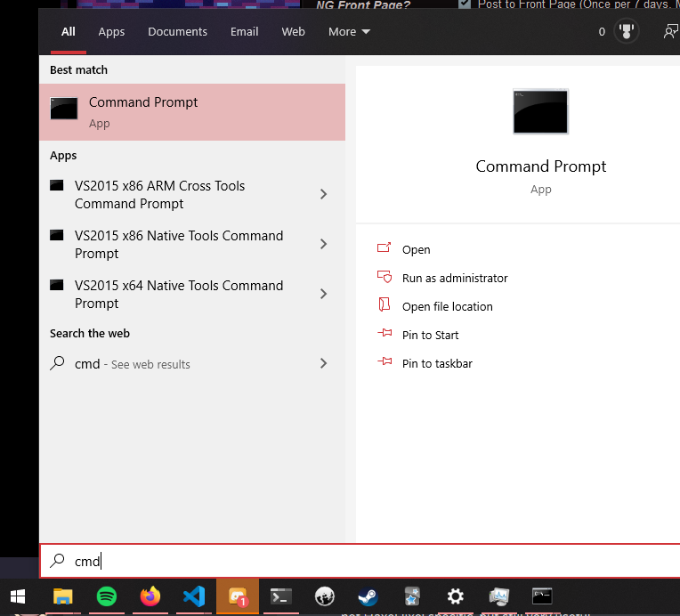This screenshot has height=616, width=680.
Task: Open Settings gear in the taskbar
Action: click(456, 596)
